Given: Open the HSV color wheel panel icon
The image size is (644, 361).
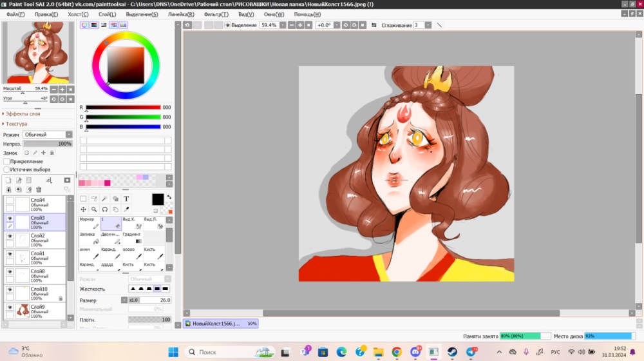Looking at the screenshot, I should tap(84, 25).
